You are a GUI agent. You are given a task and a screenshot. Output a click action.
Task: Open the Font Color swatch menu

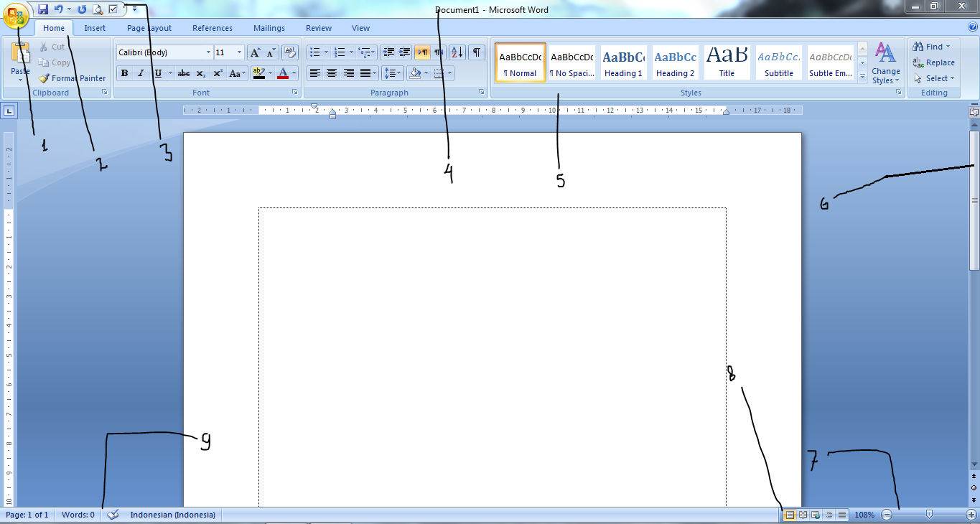292,73
